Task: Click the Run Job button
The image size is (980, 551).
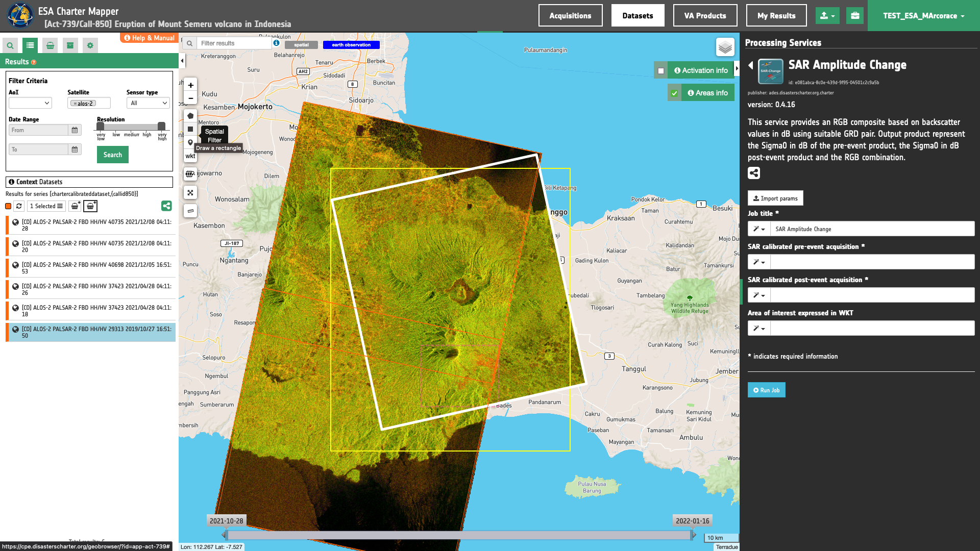Action: [766, 390]
